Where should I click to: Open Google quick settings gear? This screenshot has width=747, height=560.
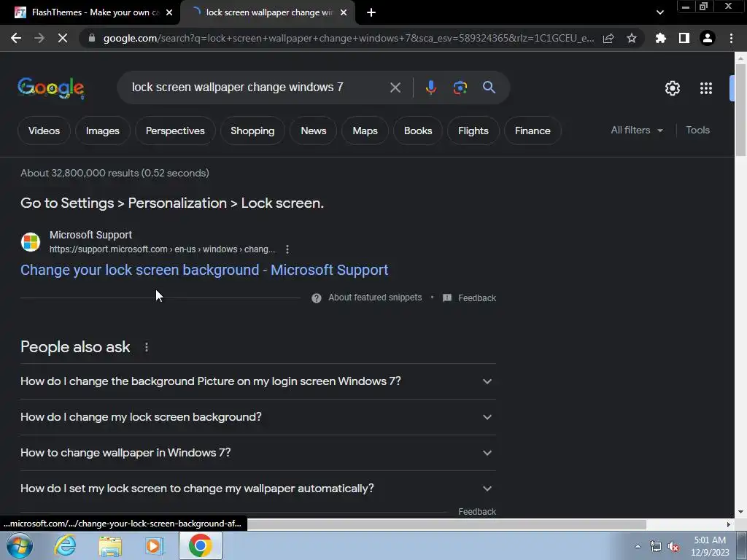(672, 88)
